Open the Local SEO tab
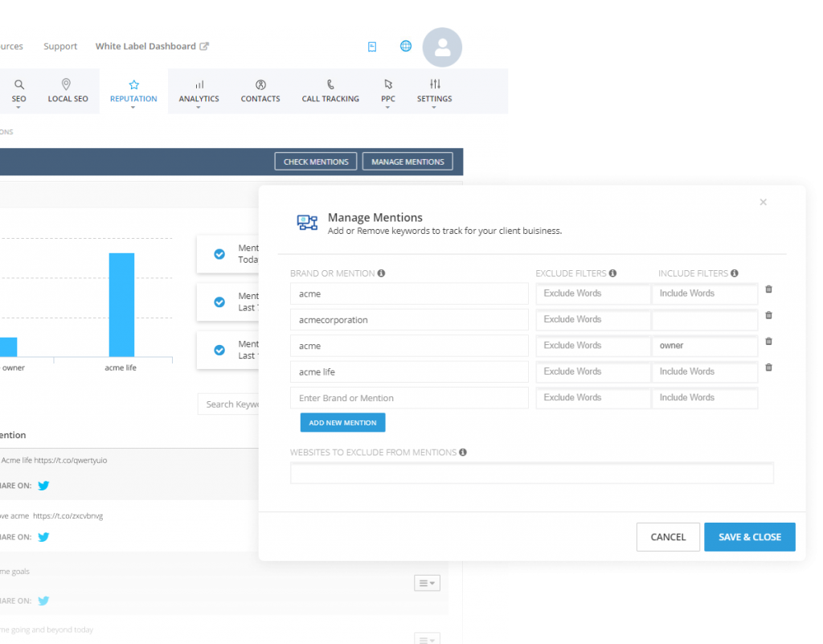Viewport: 823px width, 644px height. (x=68, y=92)
